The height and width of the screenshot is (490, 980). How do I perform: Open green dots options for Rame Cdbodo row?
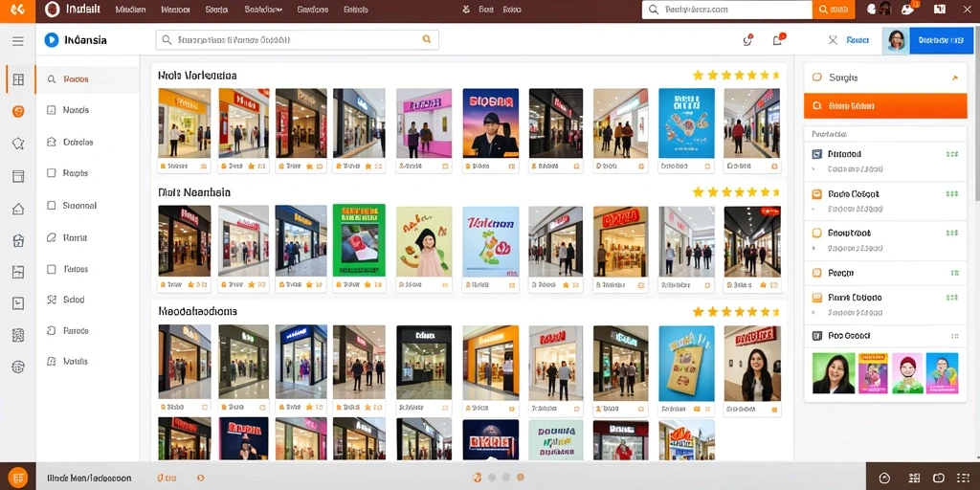952,298
